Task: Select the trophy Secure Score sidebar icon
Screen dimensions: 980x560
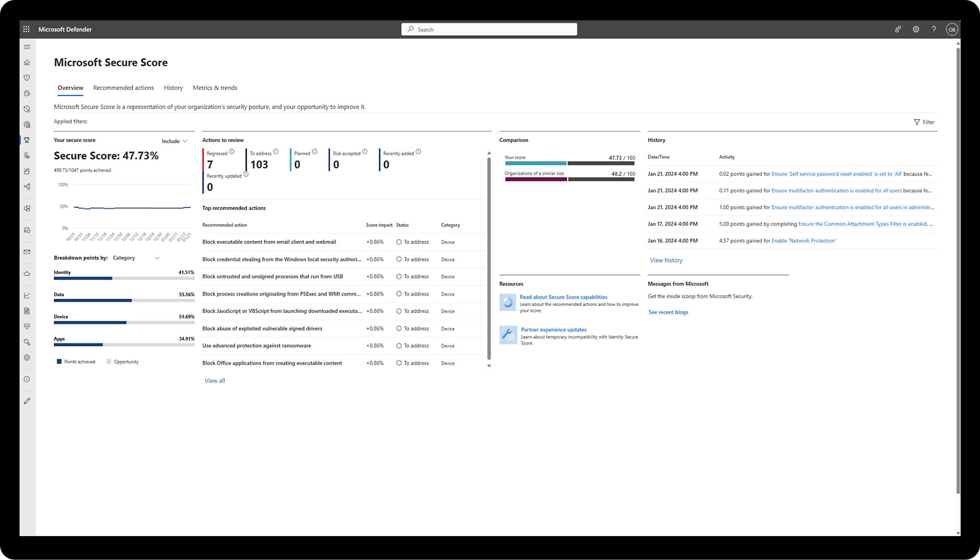Action: pos(27,140)
